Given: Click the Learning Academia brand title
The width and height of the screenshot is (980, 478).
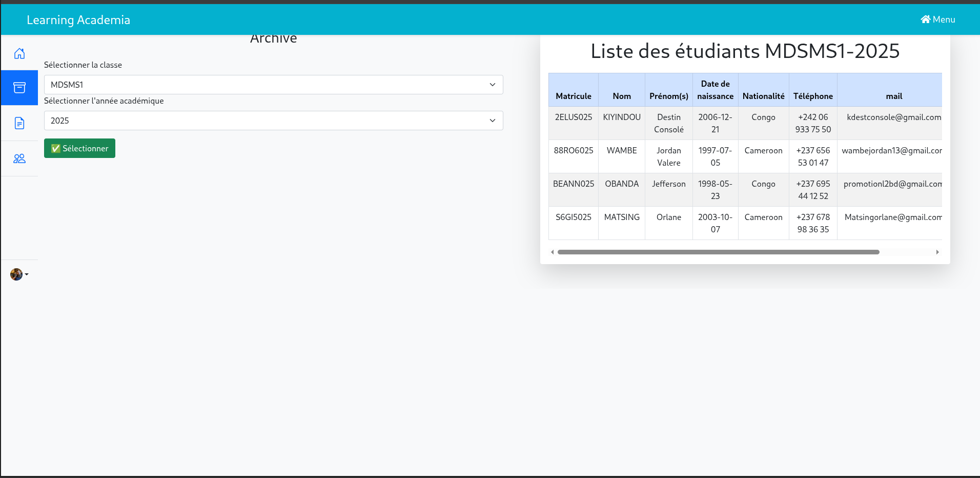Looking at the screenshot, I should (x=78, y=20).
